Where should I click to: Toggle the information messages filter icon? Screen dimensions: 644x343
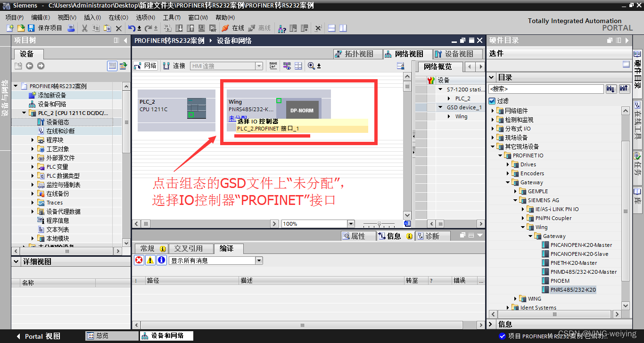coord(161,260)
